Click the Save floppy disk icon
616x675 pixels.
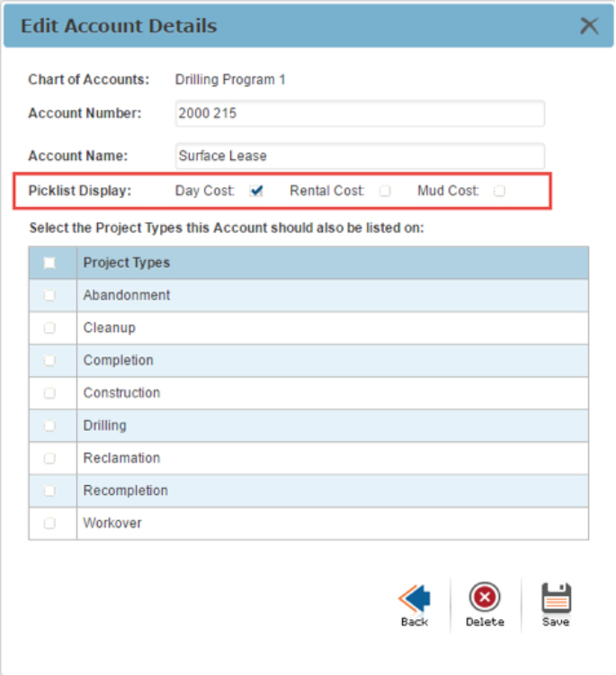click(x=556, y=598)
